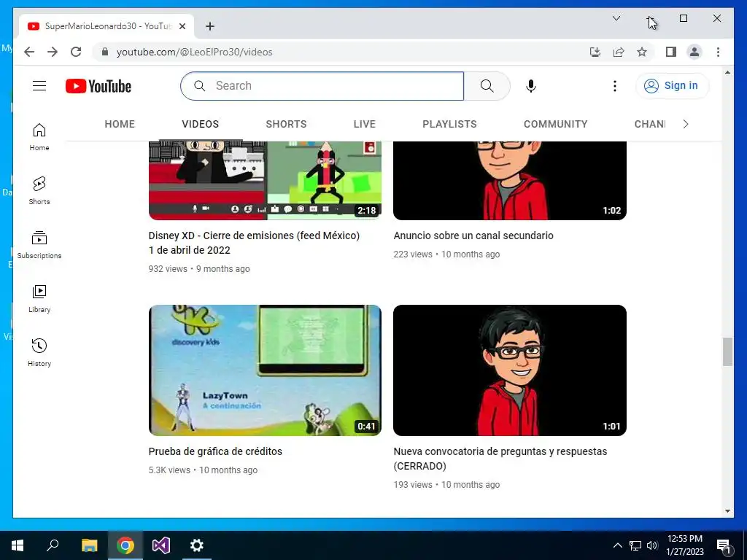The height and width of the screenshot is (560, 747).
Task: Open the notification center icon
Action: point(724,546)
